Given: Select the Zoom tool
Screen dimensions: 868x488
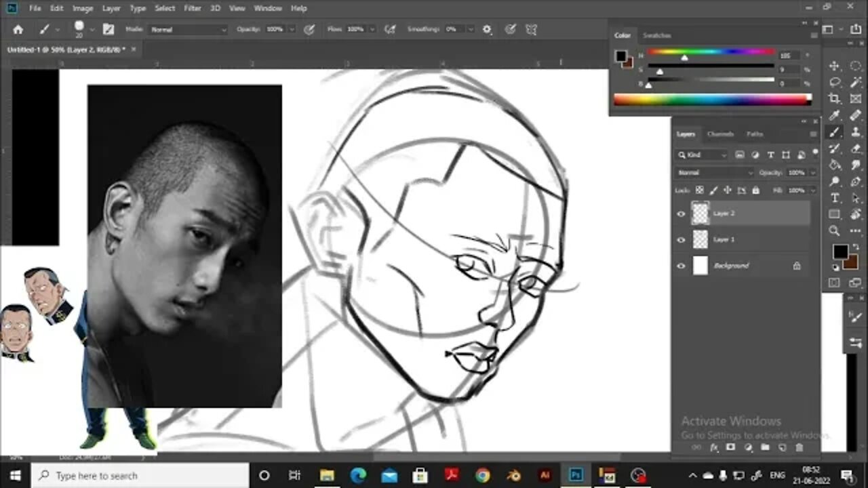Looking at the screenshot, I should [835, 231].
